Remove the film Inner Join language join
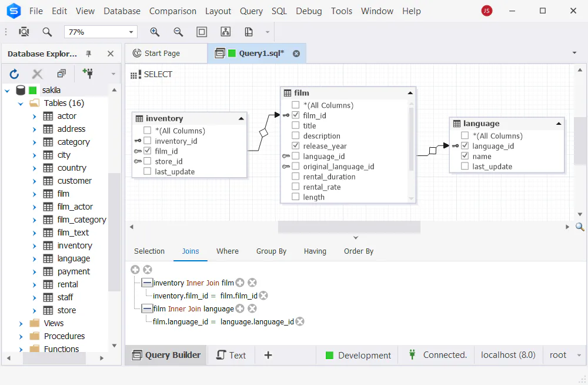Screen dimensions: 588x385 point(252,308)
